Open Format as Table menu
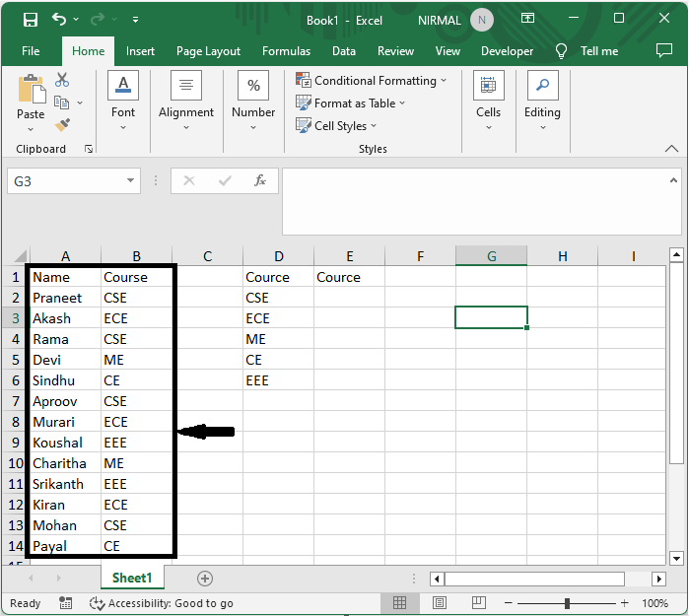This screenshot has width=689, height=616. tap(350, 103)
